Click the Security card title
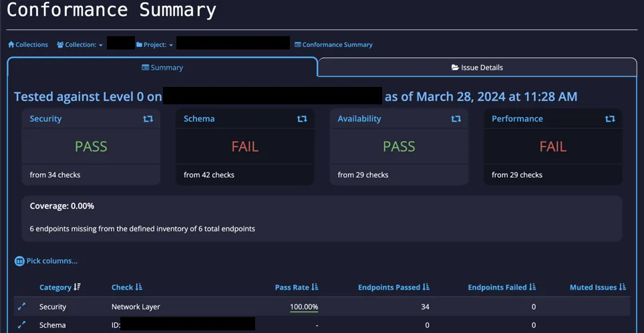Image resolution: width=644 pixels, height=333 pixels. point(45,119)
